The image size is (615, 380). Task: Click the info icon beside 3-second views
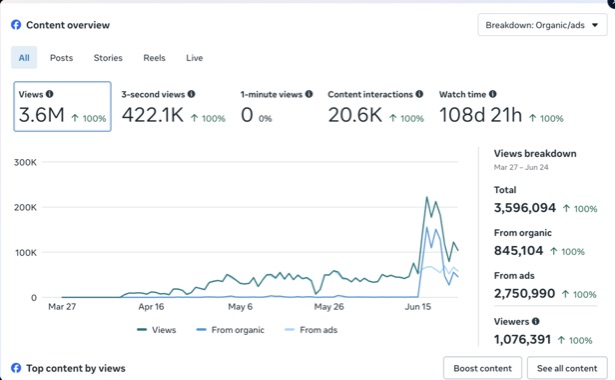[x=191, y=94]
